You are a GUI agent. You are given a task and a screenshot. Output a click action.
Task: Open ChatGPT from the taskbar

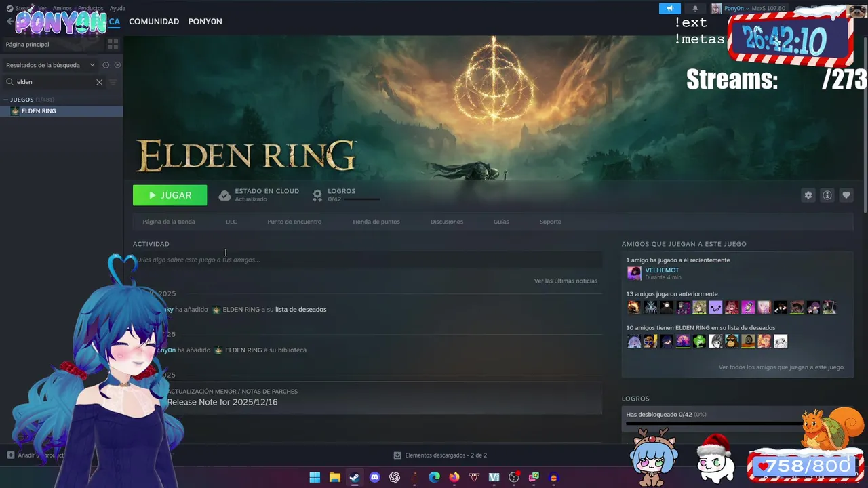tap(395, 477)
